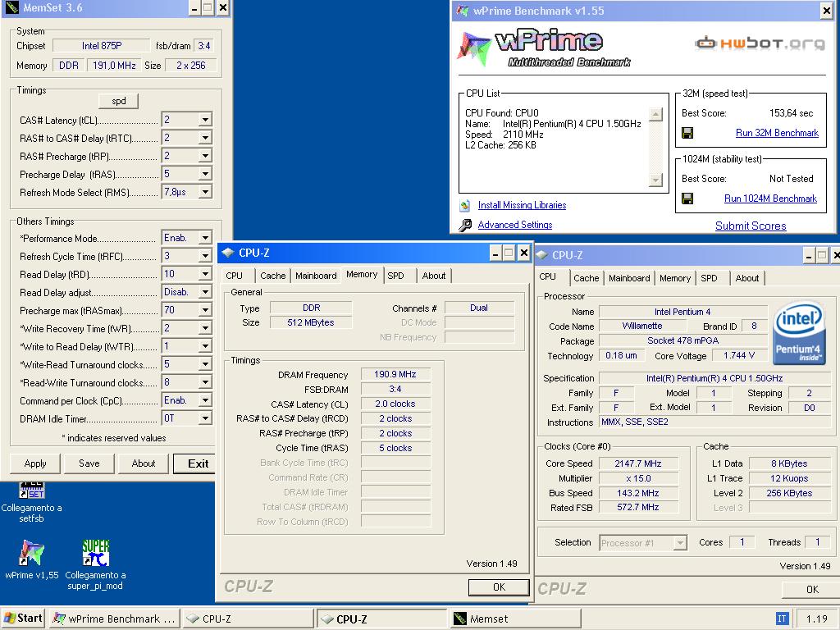Open the Write-Read Turnaround clocks dropdown
This screenshot has width=840, height=630.
coord(205,364)
